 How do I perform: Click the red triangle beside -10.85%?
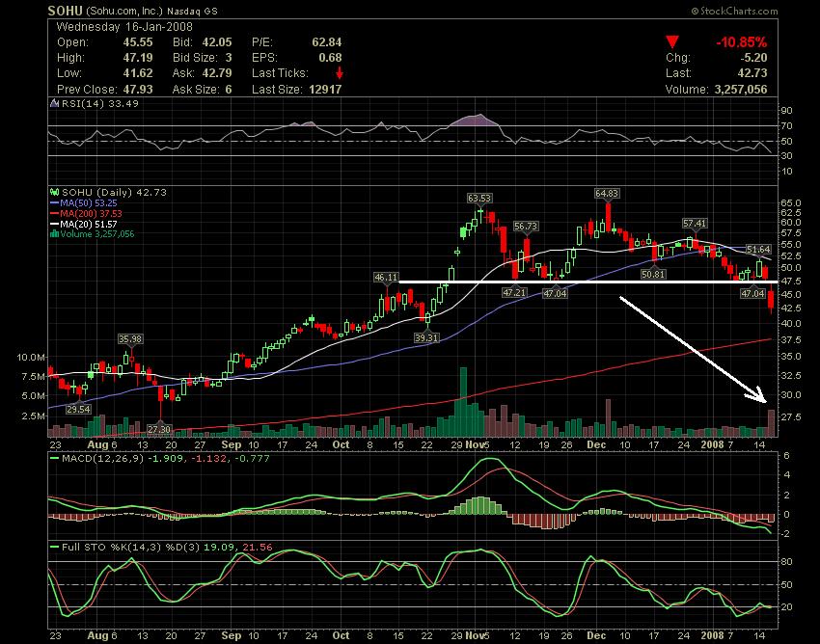point(672,42)
